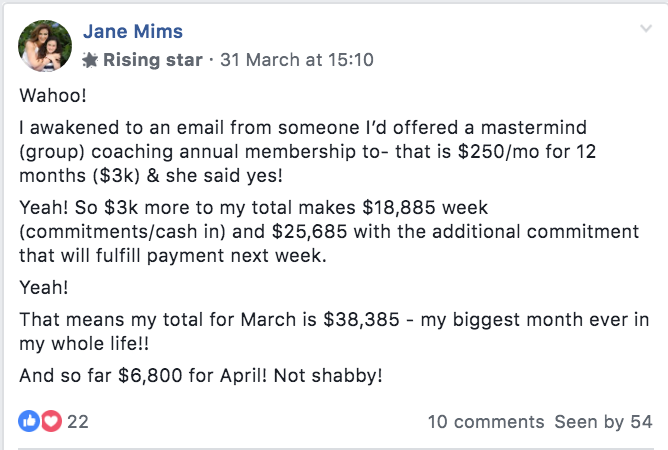Open the post options chevron menu
Viewport: 668px width, 450px height.
click(645, 31)
